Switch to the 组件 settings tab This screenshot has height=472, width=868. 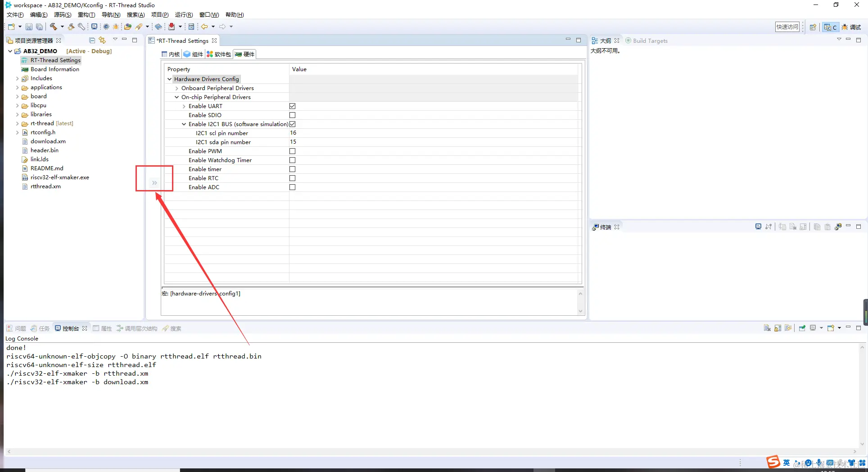pyautogui.click(x=193, y=54)
